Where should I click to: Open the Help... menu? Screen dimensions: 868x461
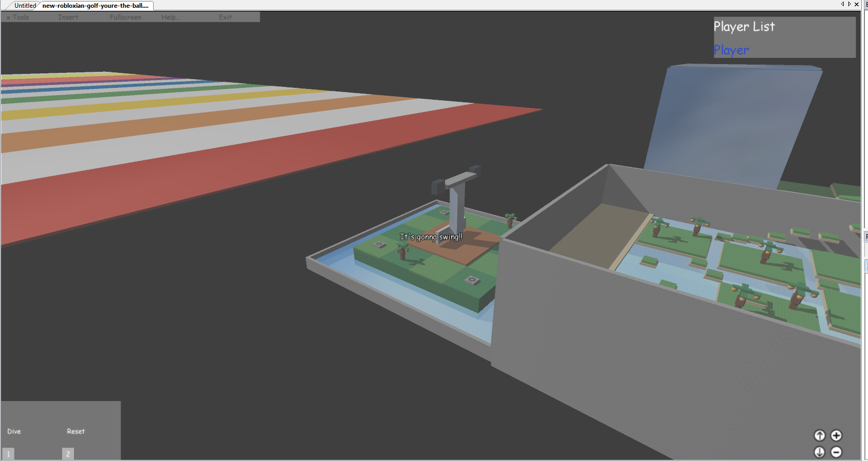coord(171,17)
